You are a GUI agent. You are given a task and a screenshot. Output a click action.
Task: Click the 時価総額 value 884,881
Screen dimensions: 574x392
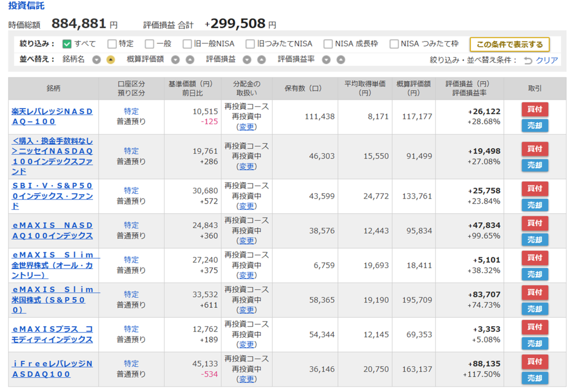tap(79, 23)
